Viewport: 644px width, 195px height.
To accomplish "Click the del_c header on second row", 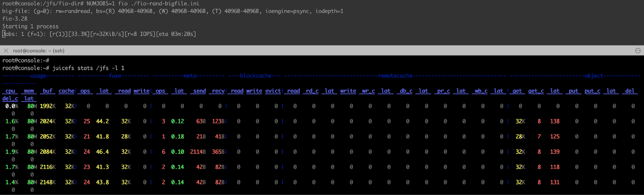I will [10, 99].
